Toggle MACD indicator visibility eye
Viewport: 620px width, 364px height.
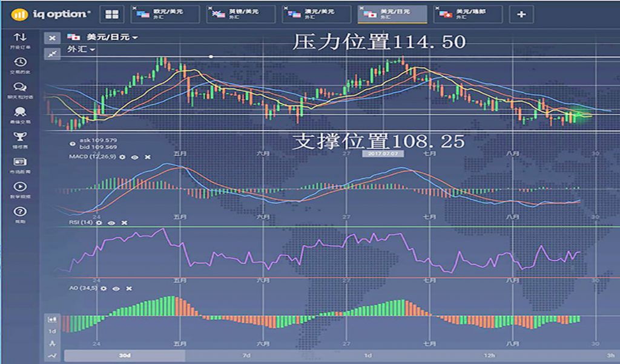pos(134,157)
